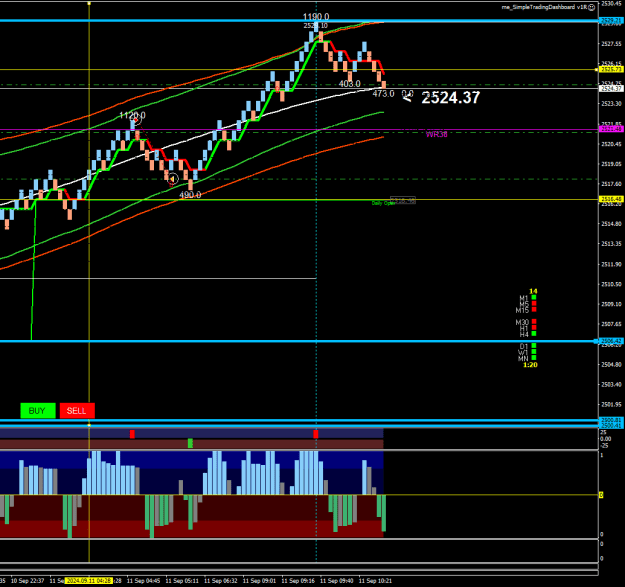Click the 403.0 swing label

tap(350, 83)
